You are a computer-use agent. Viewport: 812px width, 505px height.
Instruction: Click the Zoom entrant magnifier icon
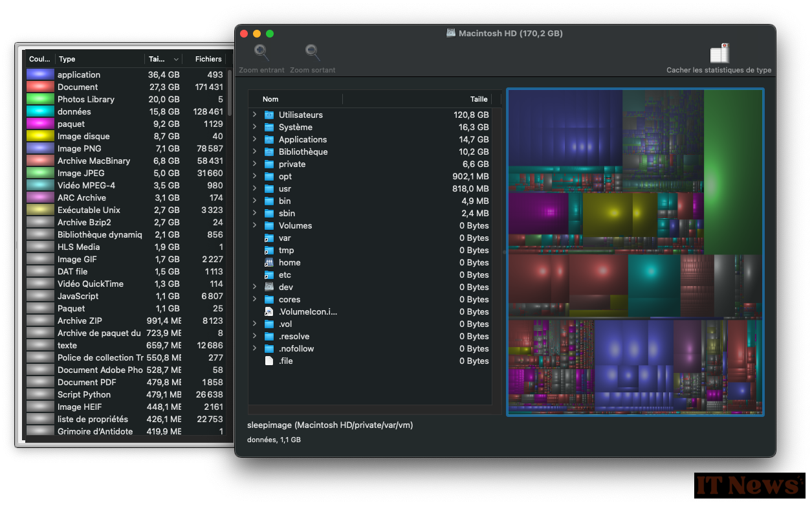[x=261, y=52]
